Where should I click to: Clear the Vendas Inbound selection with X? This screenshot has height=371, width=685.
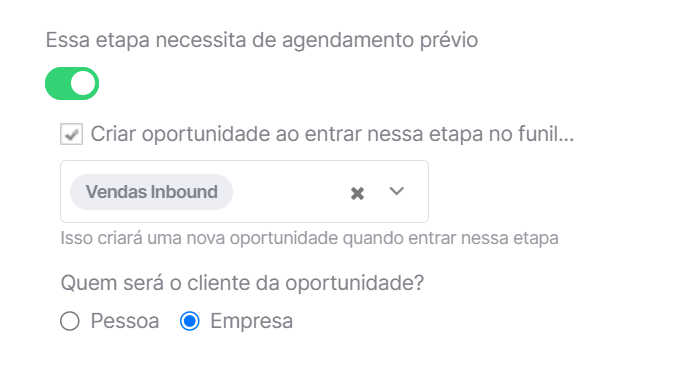(357, 193)
